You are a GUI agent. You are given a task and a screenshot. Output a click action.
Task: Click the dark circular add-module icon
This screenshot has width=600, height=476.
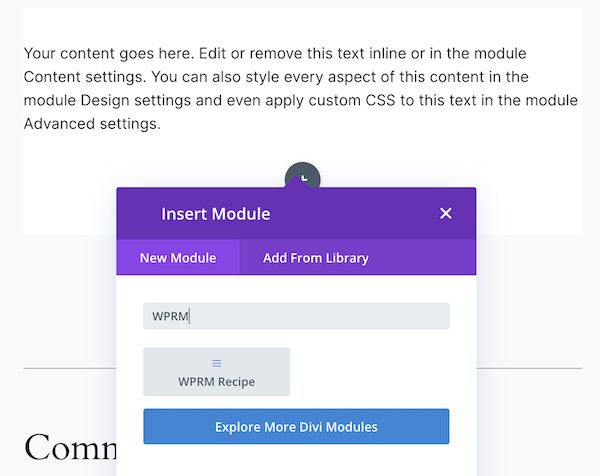tap(302, 177)
